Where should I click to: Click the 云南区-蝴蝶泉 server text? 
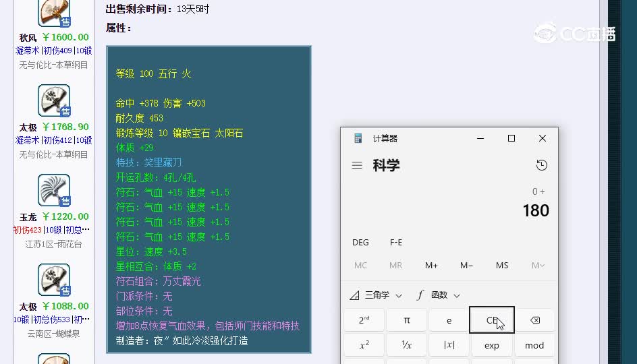pyautogui.click(x=53, y=334)
